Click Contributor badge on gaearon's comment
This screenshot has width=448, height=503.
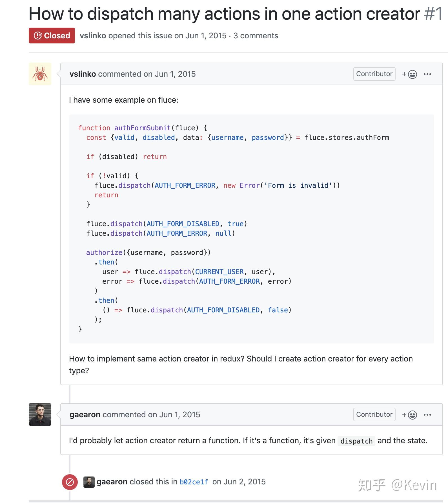point(374,414)
